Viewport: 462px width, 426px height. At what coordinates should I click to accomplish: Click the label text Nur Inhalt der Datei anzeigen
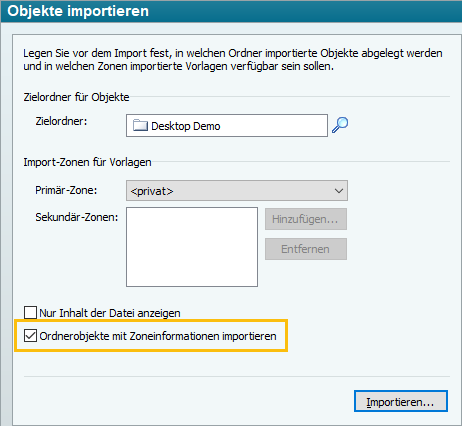pyautogui.click(x=110, y=313)
